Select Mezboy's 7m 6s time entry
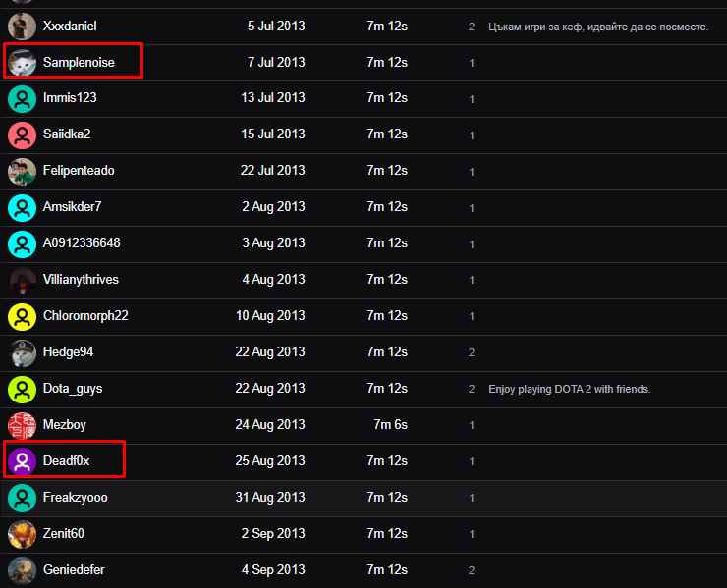This screenshot has height=588, width=727. point(390,425)
